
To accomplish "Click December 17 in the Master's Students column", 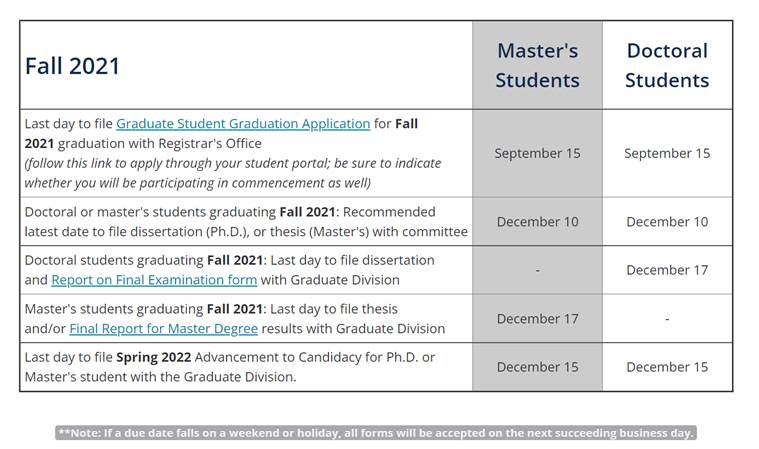I will click(537, 319).
